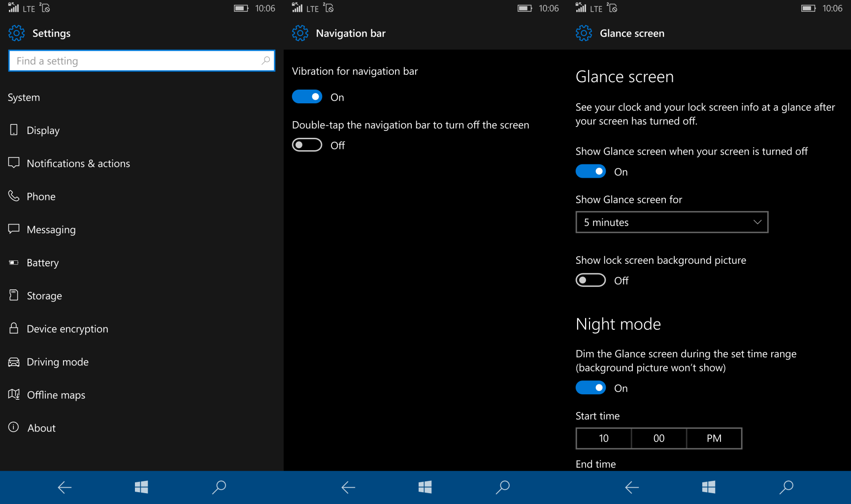Click gear icon beside Glance screen title

click(x=584, y=33)
